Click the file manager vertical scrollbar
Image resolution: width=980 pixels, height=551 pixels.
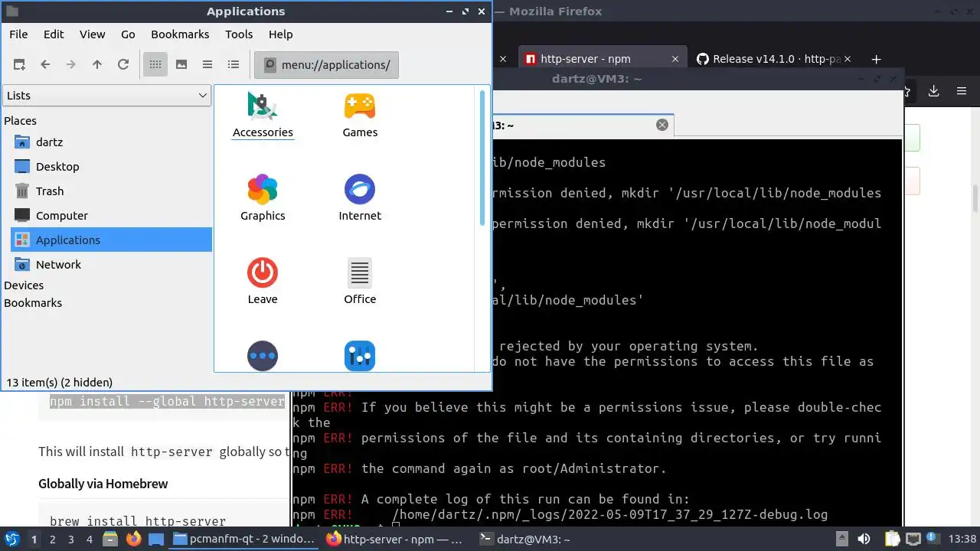(482, 158)
